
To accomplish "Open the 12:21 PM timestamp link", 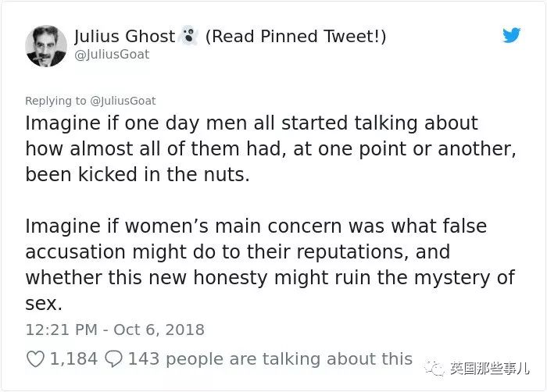I will (x=61, y=330).
